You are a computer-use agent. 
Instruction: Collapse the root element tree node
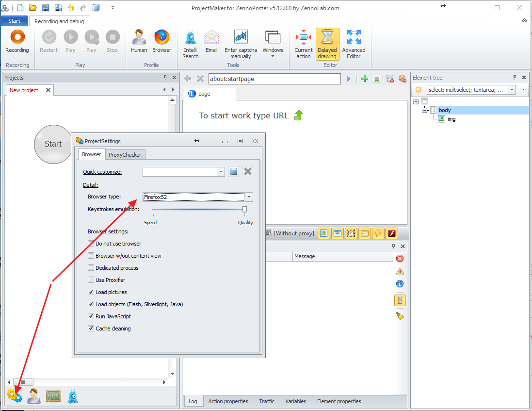pos(416,101)
